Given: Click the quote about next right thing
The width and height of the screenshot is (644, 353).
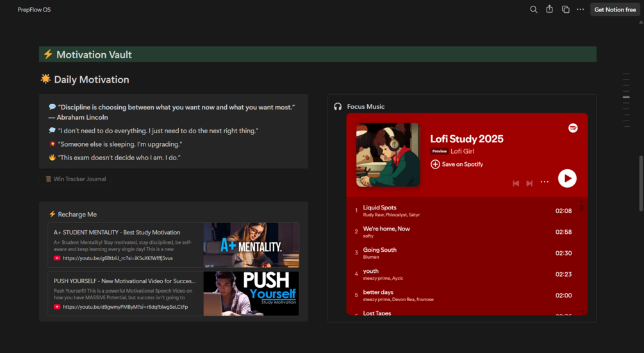Looking at the screenshot, I should pyautogui.click(x=158, y=131).
